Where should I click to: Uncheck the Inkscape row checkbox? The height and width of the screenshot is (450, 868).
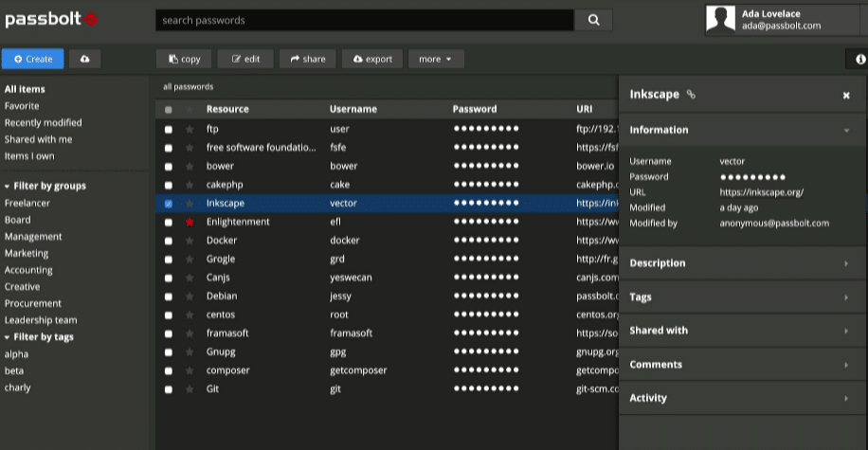tap(169, 204)
